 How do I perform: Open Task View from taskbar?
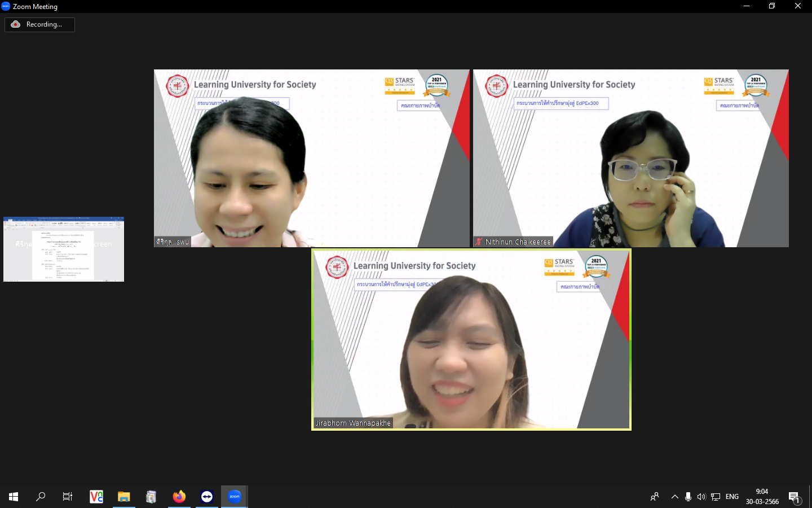[68, 497]
